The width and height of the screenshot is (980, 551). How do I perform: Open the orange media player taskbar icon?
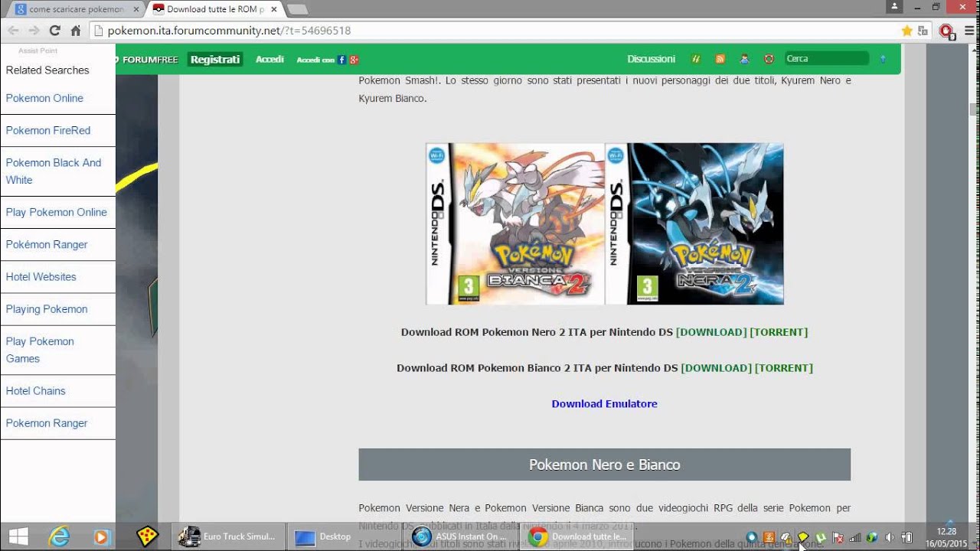pyautogui.click(x=101, y=536)
